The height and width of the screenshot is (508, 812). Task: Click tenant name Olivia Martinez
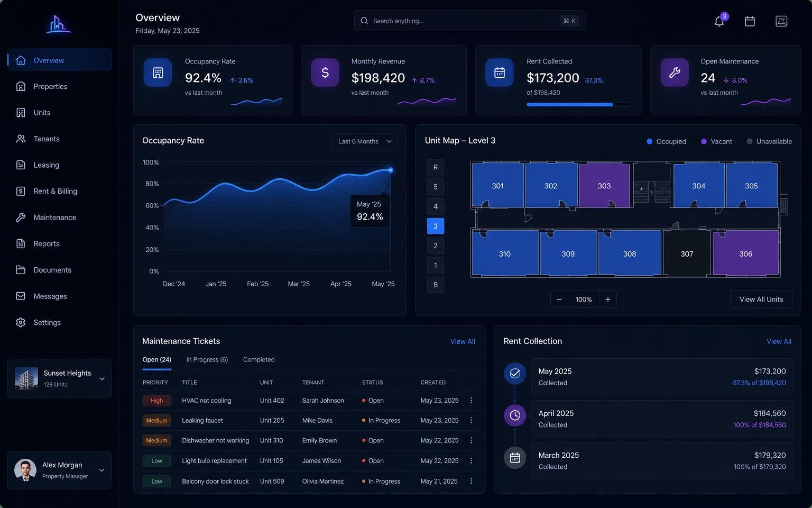(323, 481)
